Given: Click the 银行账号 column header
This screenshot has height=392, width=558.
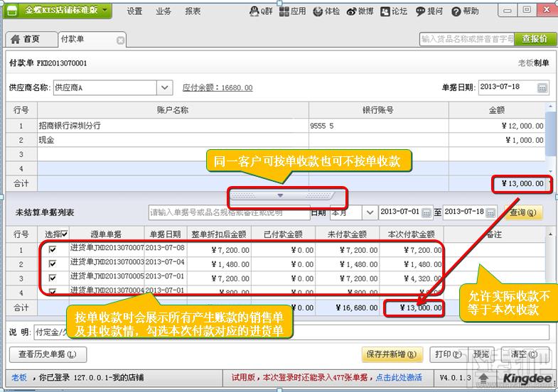Looking at the screenshot, I should [x=379, y=110].
